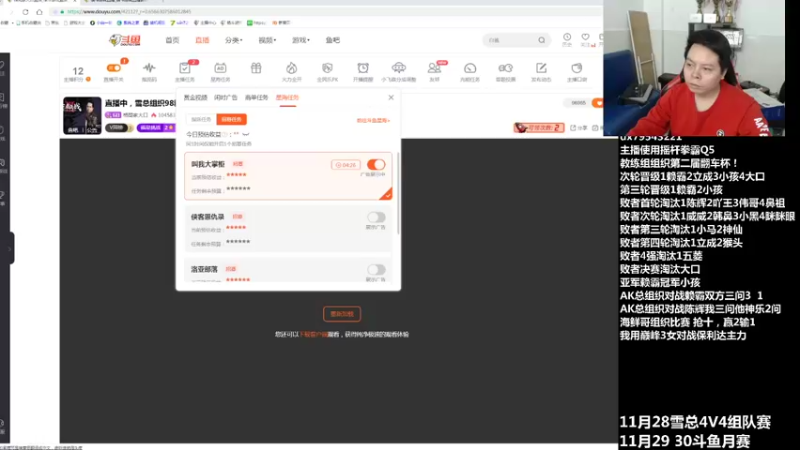Click the flame toolbar icon
Viewport: 800px width, 450px height.
pos(291,68)
